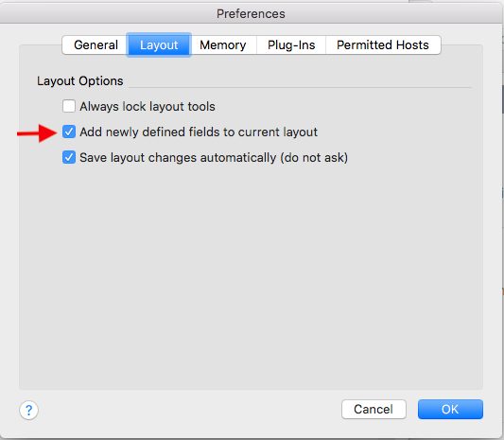Switch to the General tab
This screenshot has height=440, width=504.
pos(96,45)
